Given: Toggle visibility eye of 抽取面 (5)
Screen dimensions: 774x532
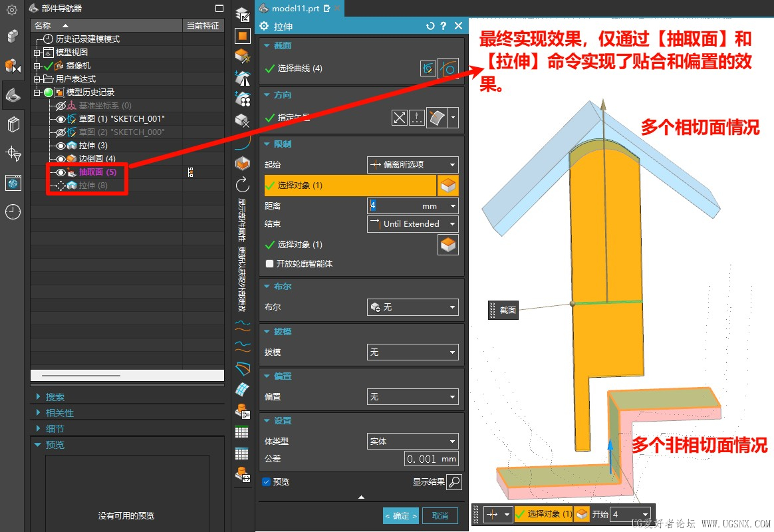Looking at the screenshot, I should click(x=61, y=172).
